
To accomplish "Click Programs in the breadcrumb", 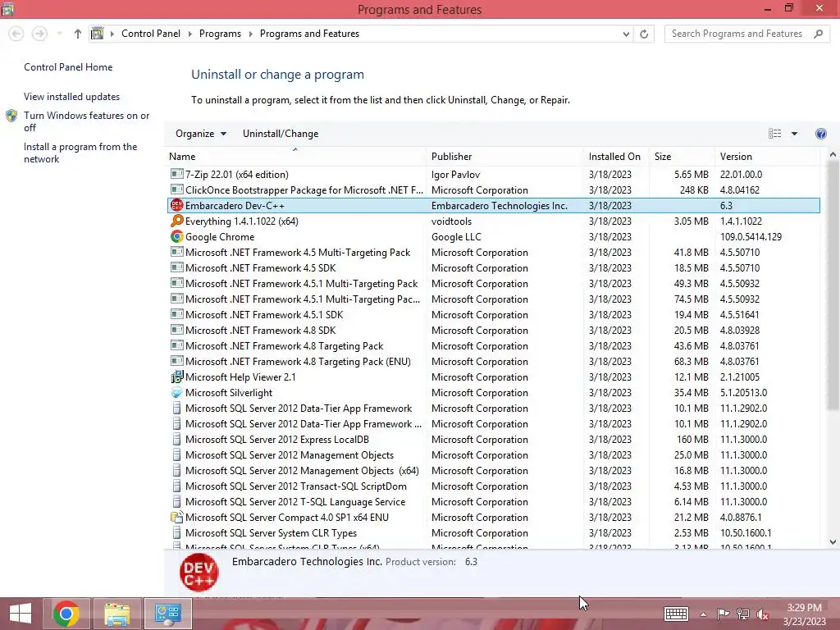I will tap(220, 34).
